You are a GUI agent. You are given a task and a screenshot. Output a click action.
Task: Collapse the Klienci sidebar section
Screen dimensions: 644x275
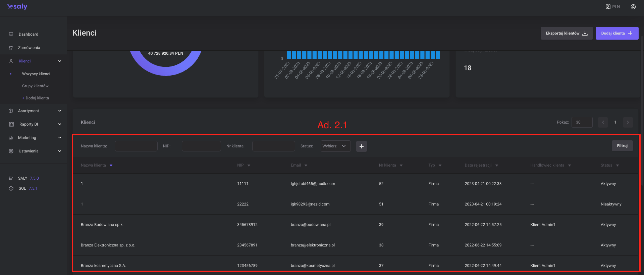(60, 61)
